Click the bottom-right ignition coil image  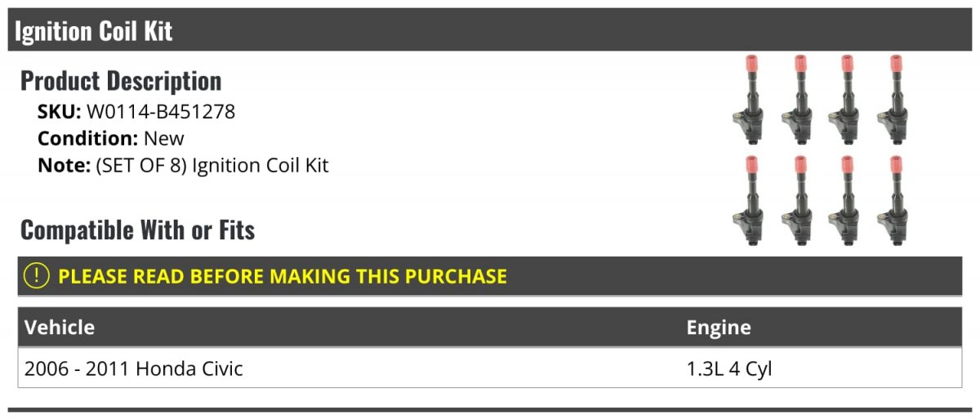click(893, 199)
